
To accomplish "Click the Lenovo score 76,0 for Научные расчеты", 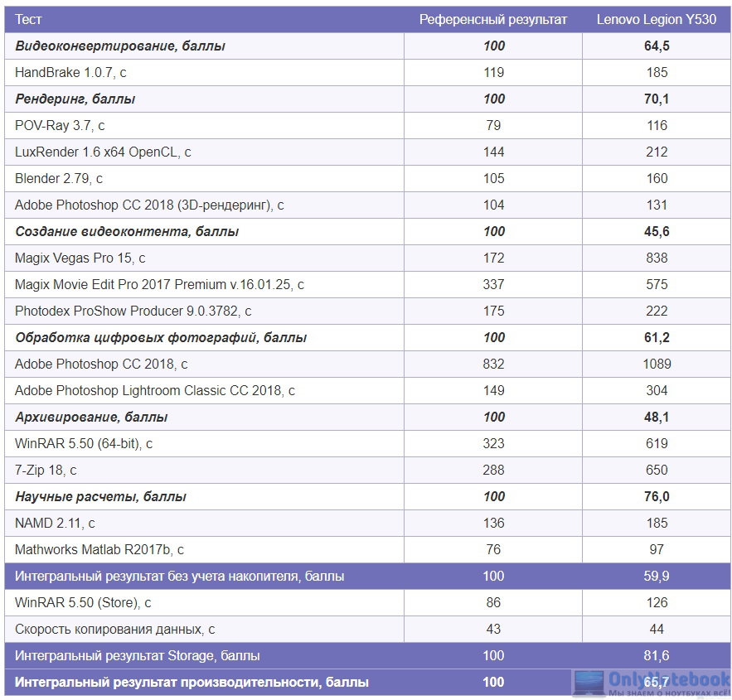I will coord(657,496).
